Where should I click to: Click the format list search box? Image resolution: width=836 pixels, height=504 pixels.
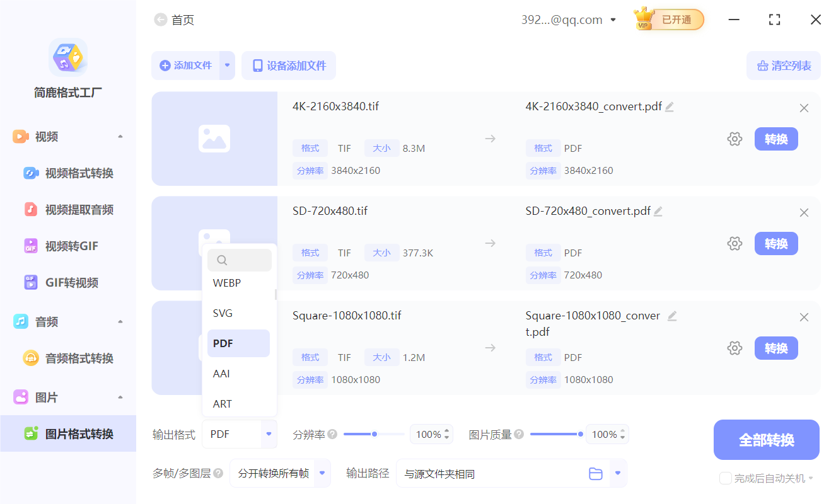240,260
